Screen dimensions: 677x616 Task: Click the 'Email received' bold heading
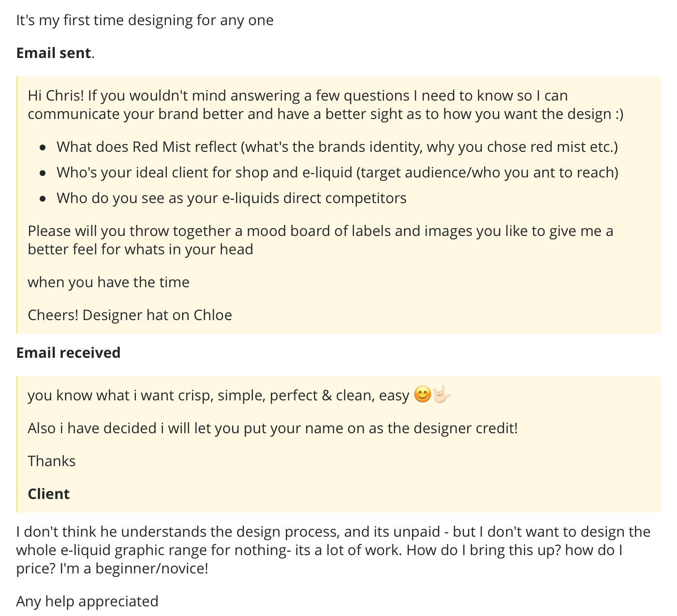68,352
